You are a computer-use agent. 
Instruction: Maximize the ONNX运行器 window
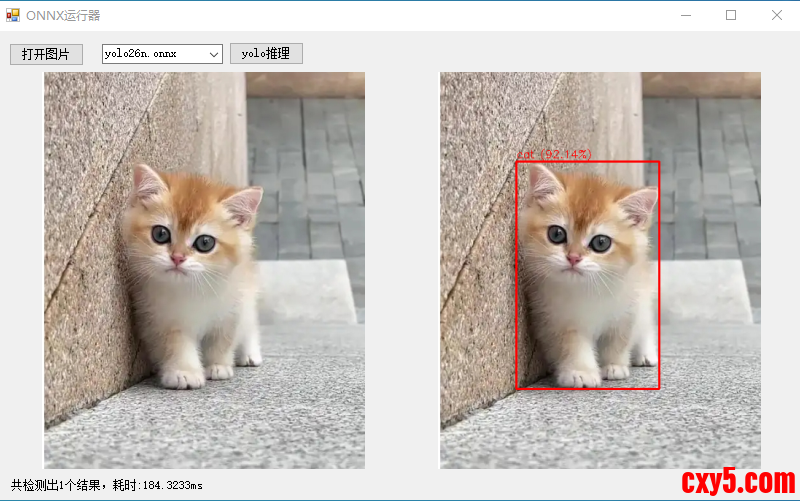[x=731, y=15]
